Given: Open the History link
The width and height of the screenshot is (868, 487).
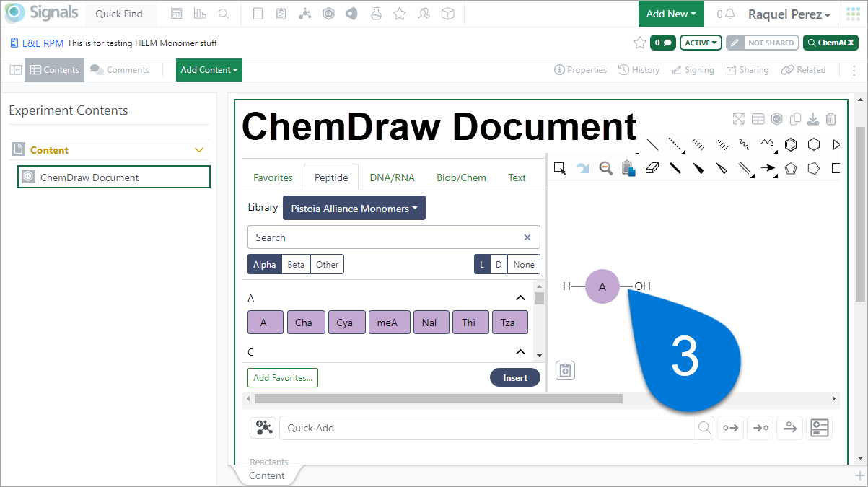Looking at the screenshot, I should [x=639, y=70].
